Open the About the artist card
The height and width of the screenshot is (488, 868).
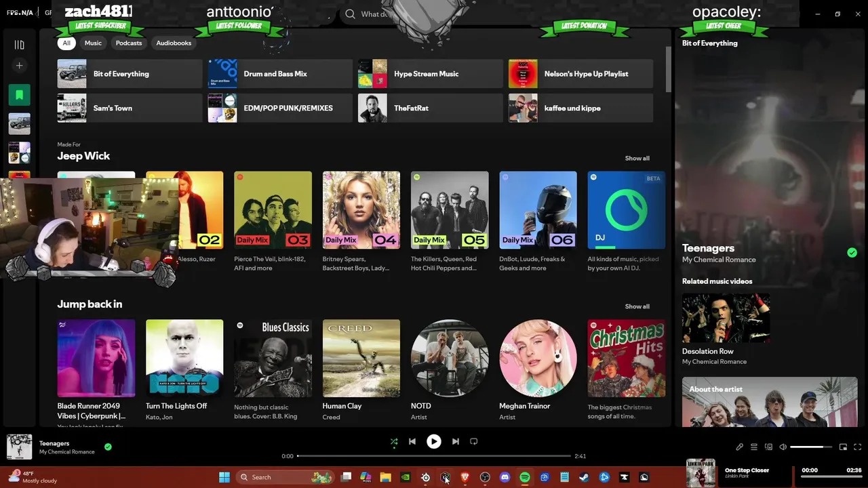pyautogui.click(x=770, y=403)
